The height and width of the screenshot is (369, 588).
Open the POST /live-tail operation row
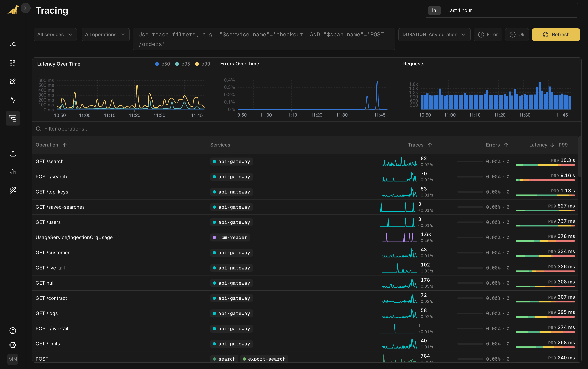click(305, 328)
